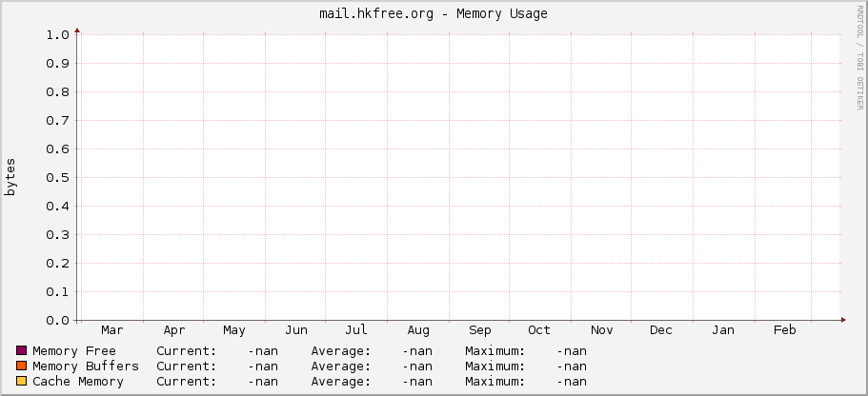The image size is (868, 396).
Task: Click the 0.8 y-axis value
Action: pyautogui.click(x=57, y=91)
